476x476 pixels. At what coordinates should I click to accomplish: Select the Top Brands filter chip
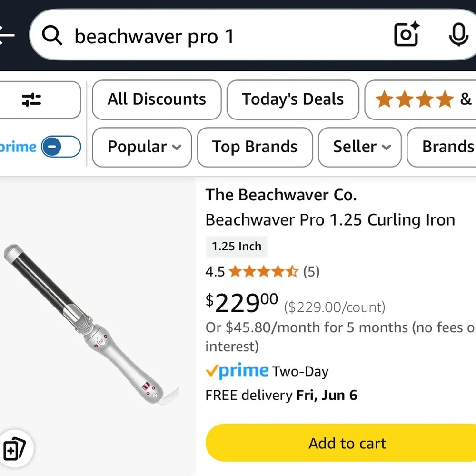tap(255, 148)
